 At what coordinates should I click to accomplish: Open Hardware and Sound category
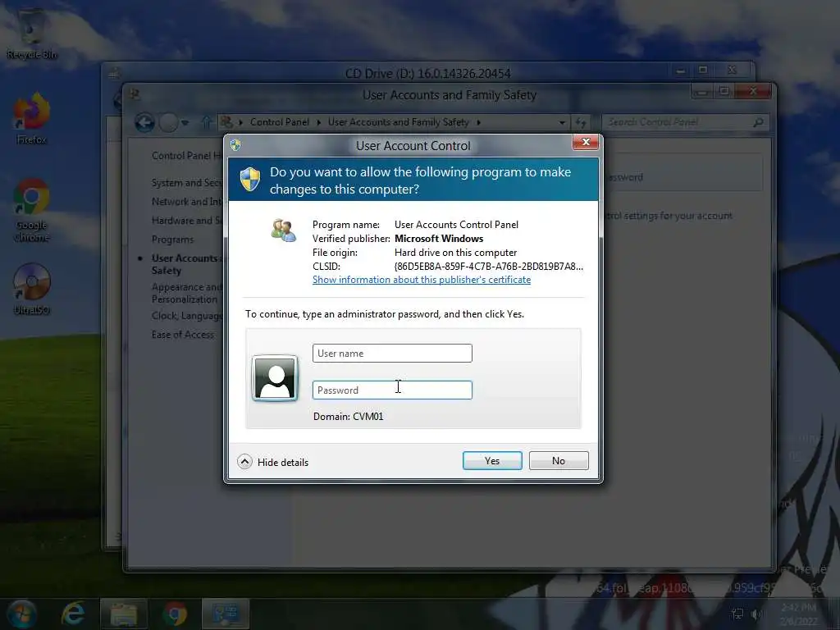186,220
